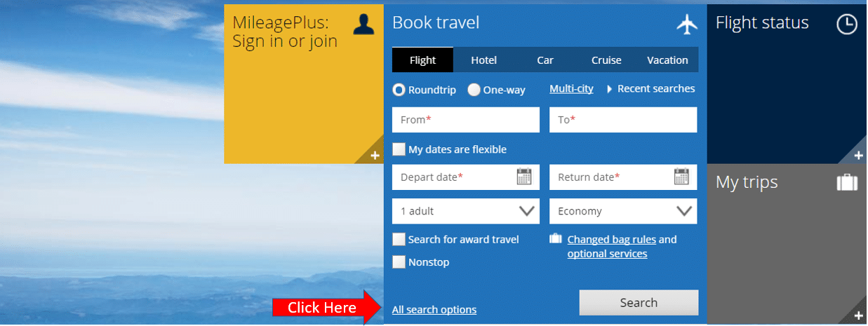Screen dimensions: 868x326
Task: Tick the Nonstop checkbox
Action: click(x=399, y=262)
